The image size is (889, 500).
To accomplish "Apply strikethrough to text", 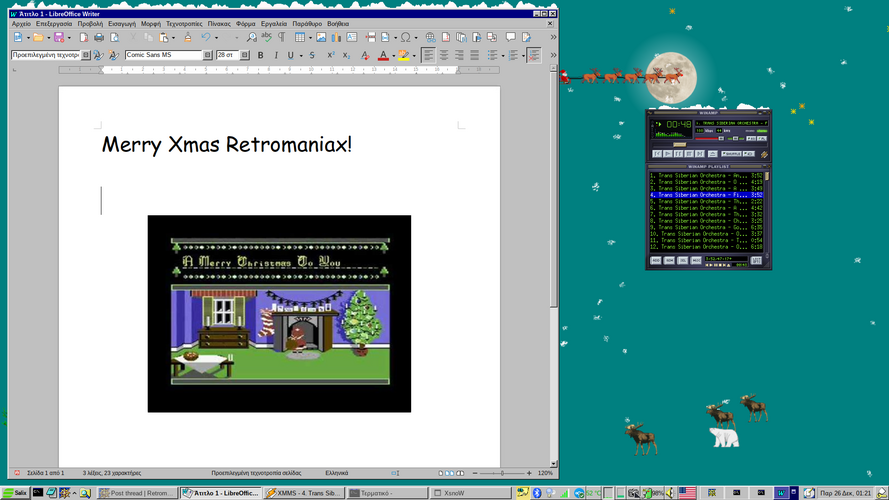I will (x=312, y=56).
